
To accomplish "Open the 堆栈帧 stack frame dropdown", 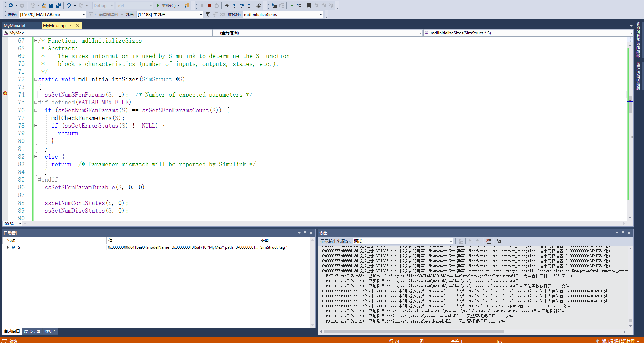I will 320,14.
